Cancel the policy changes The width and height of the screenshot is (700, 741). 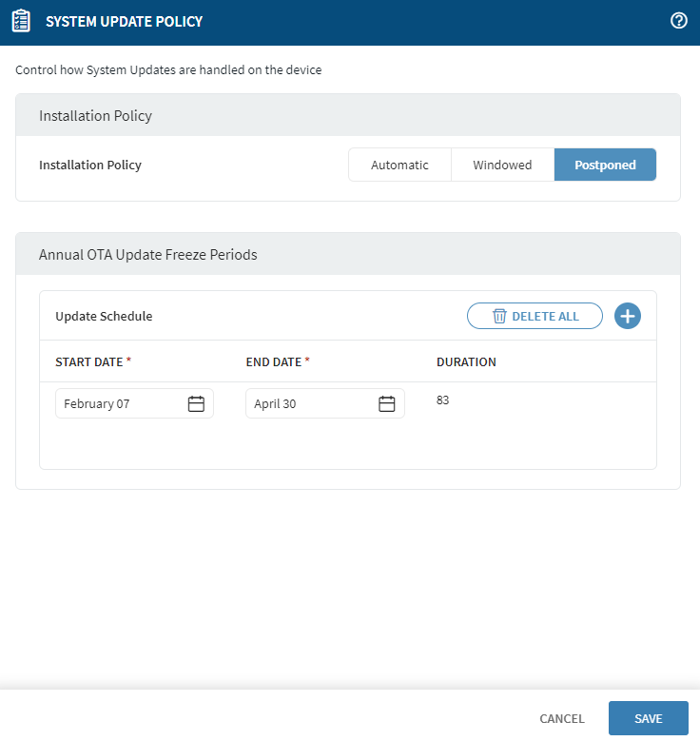(561, 718)
